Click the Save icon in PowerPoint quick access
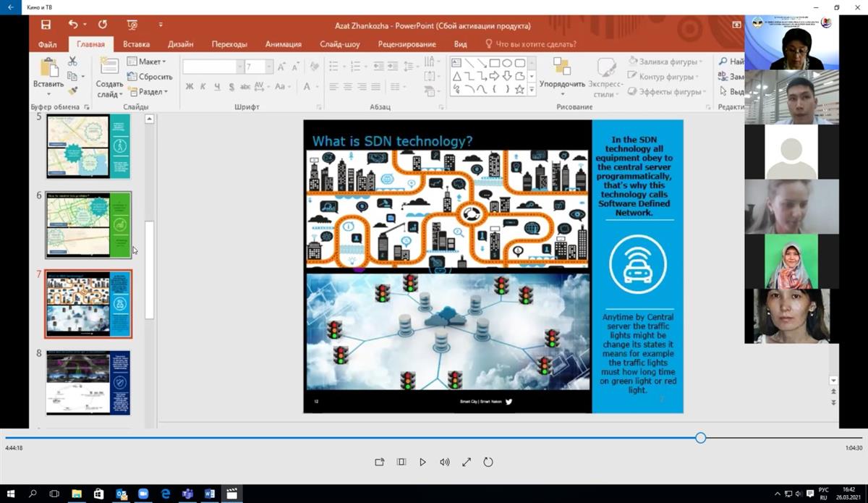Screen dimensions: 868x503 pos(46,25)
